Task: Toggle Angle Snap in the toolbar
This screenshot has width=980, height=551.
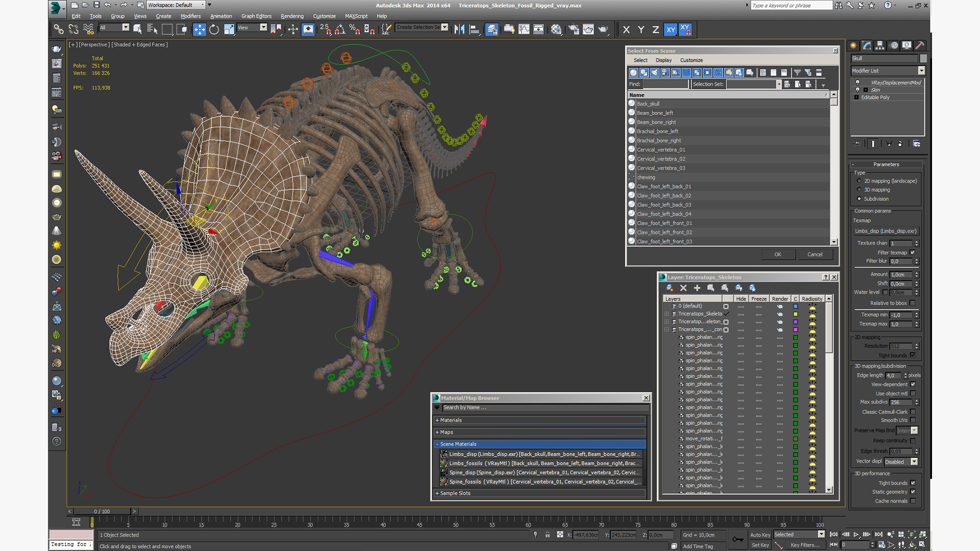Action: 340,30
